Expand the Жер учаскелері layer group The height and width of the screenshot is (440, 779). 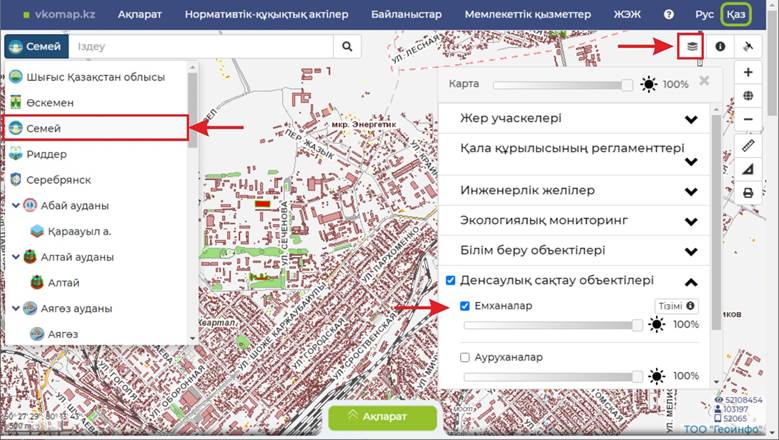[x=690, y=119]
